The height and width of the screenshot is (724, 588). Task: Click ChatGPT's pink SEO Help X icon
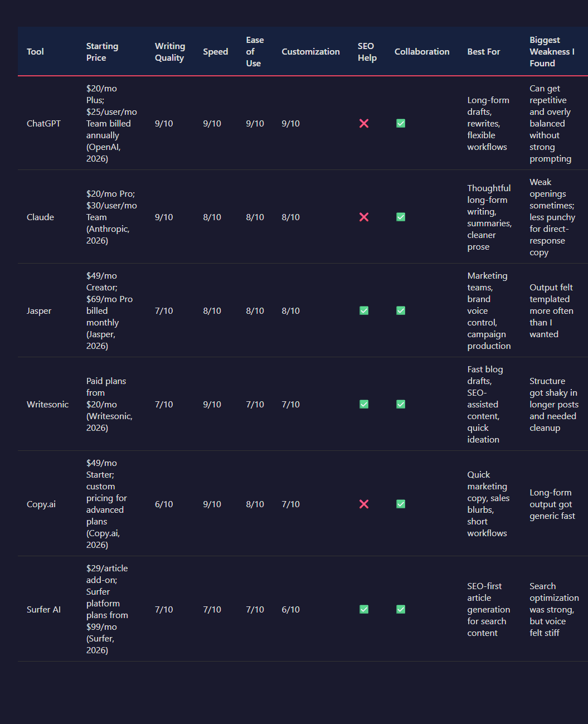[x=364, y=123]
